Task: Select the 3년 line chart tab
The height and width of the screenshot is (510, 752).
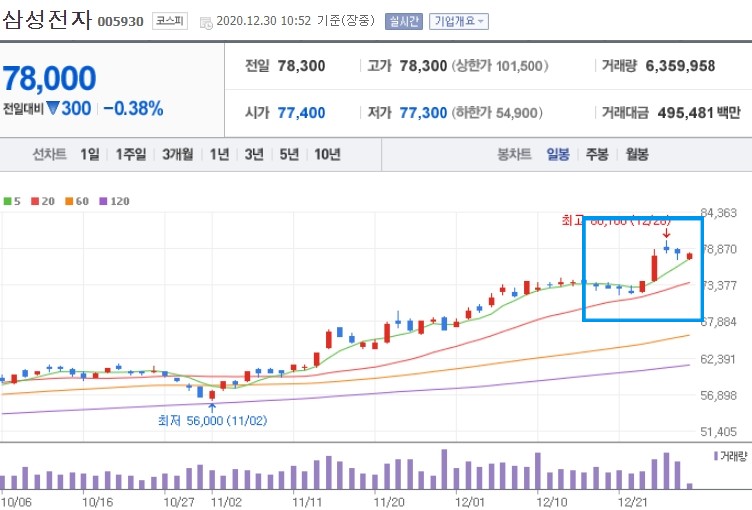Action: [254, 154]
